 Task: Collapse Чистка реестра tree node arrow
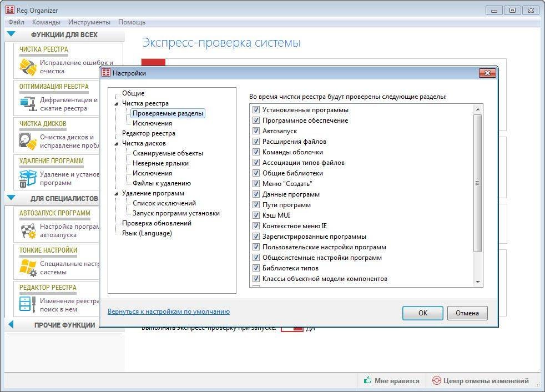[x=117, y=104]
